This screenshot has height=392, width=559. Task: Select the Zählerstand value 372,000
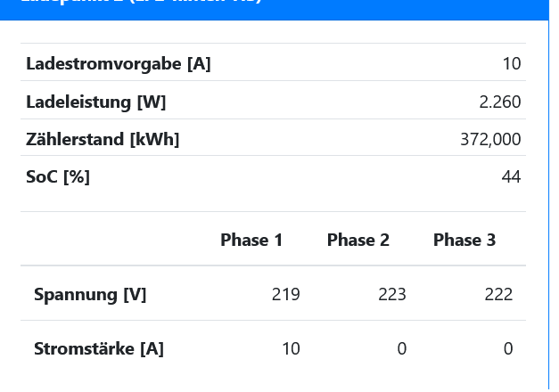click(x=490, y=139)
